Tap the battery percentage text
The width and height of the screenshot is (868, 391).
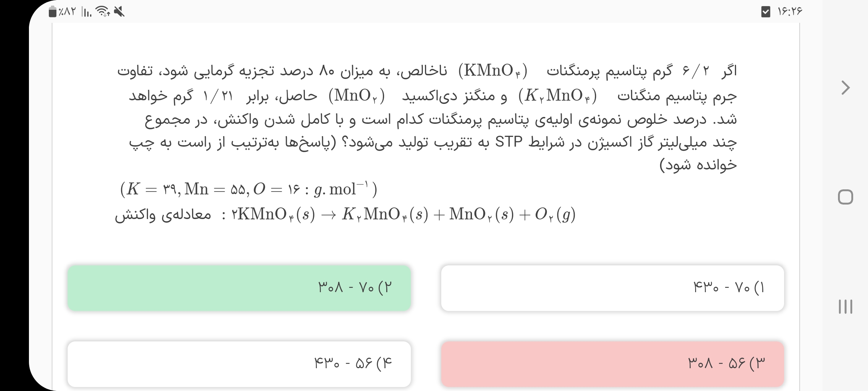pos(67,12)
